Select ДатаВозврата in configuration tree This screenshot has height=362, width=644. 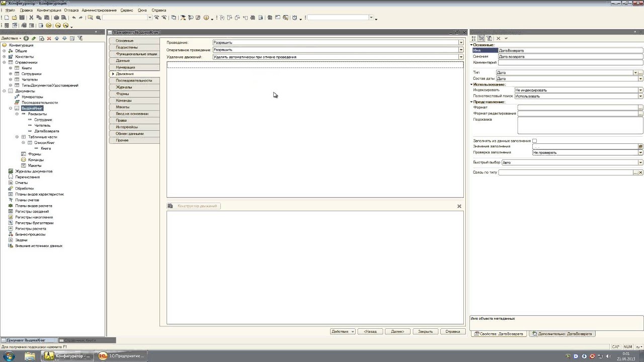point(46,131)
